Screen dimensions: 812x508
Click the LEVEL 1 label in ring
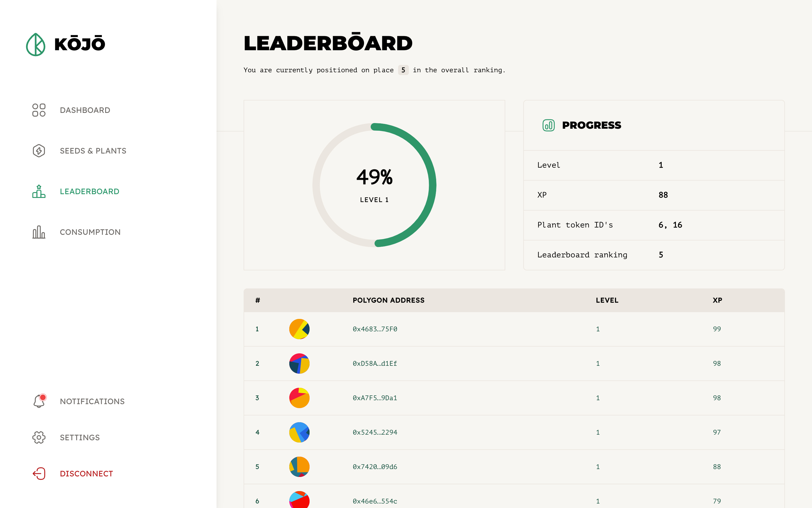[374, 200]
